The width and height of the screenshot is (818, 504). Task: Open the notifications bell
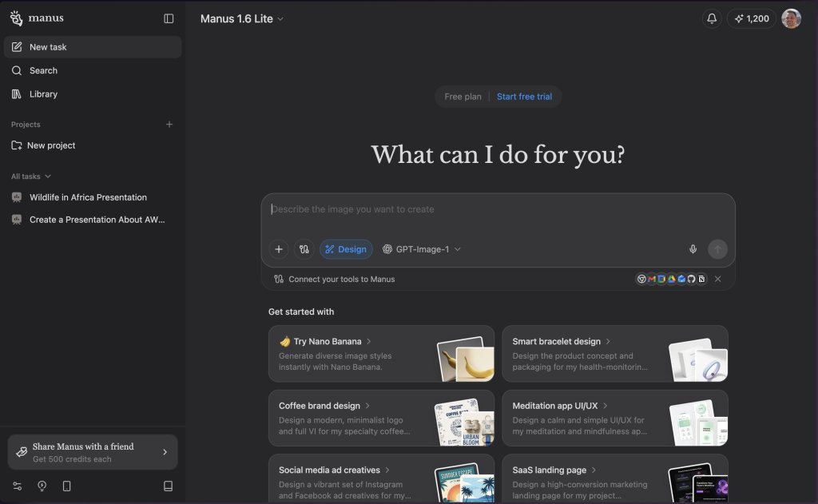point(712,18)
